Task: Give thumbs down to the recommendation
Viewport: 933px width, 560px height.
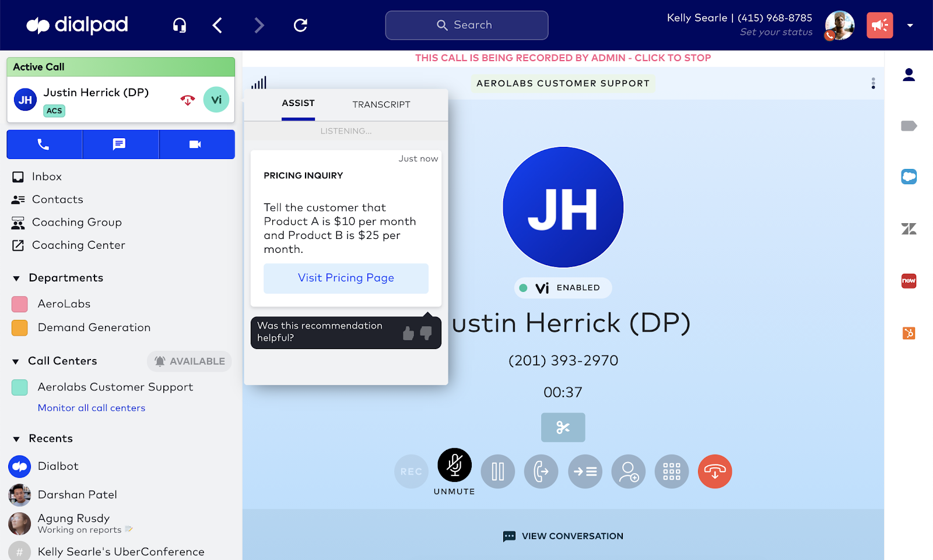Action: point(426,333)
